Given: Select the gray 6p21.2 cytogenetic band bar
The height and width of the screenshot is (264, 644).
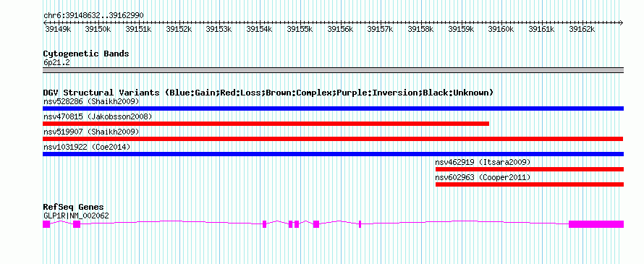Looking at the screenshot, I should coord(333,70).
